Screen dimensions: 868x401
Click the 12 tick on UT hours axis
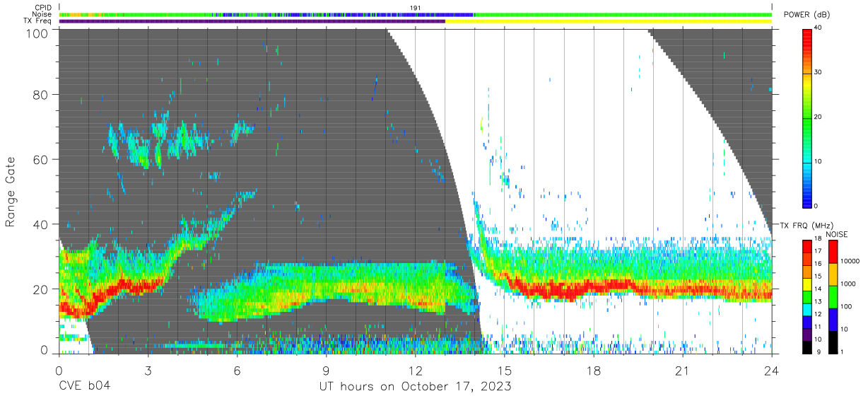(x=415, y=370)
